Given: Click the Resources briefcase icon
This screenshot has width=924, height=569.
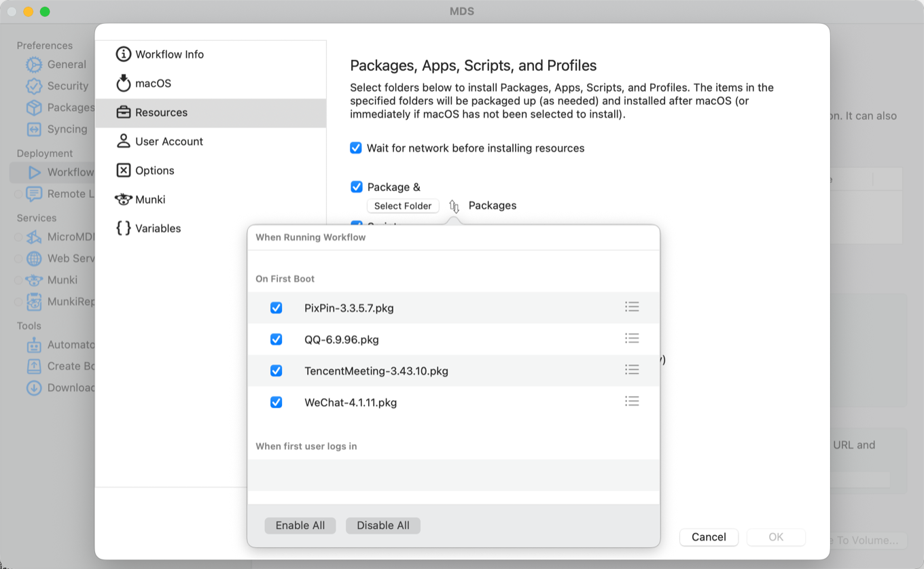Looking at the screenshot, I should click(x=123, y=112).
